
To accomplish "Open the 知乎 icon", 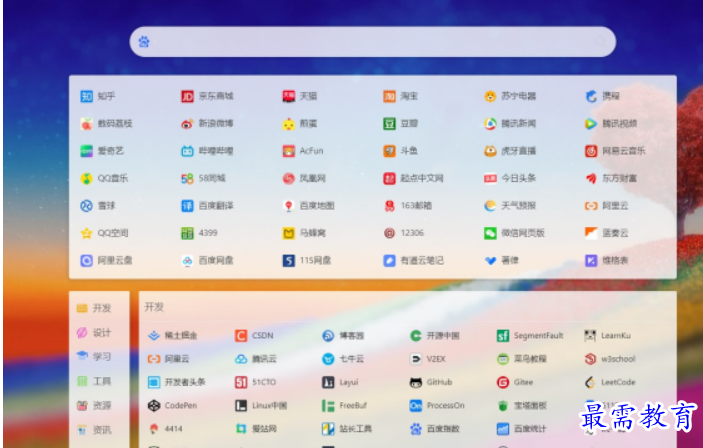I will pyautogui.click(x=86, y=96).
